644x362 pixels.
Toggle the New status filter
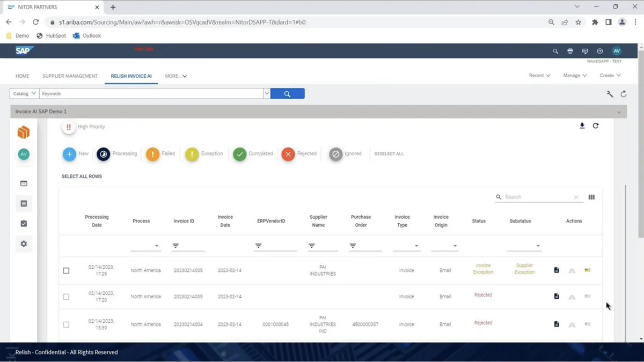69,154
